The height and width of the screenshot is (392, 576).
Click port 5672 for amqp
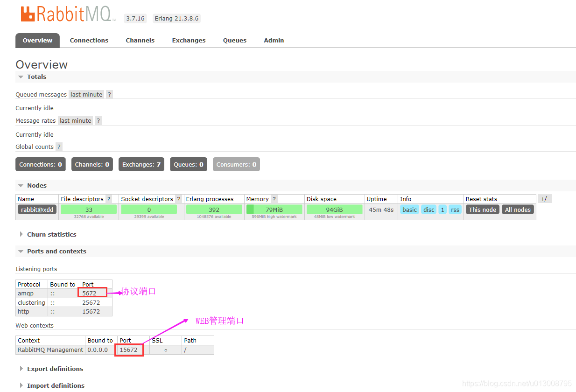click(96, 294)
